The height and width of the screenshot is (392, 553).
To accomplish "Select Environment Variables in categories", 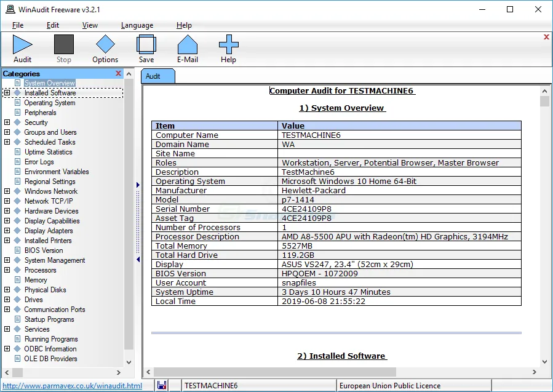I will (57, 172).
